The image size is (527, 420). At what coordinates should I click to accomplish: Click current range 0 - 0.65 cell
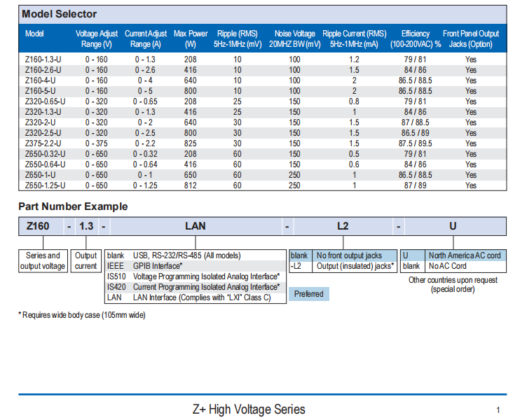tap(145, 101)
